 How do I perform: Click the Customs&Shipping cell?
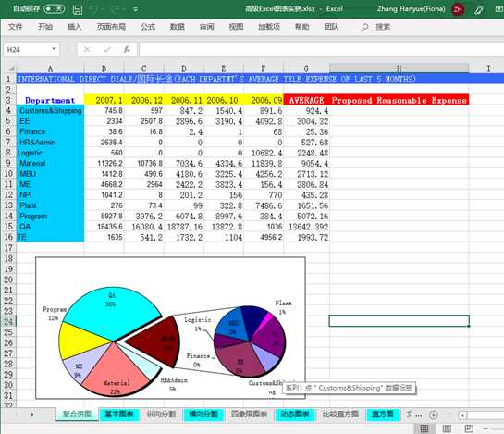[x=50, y=110]
